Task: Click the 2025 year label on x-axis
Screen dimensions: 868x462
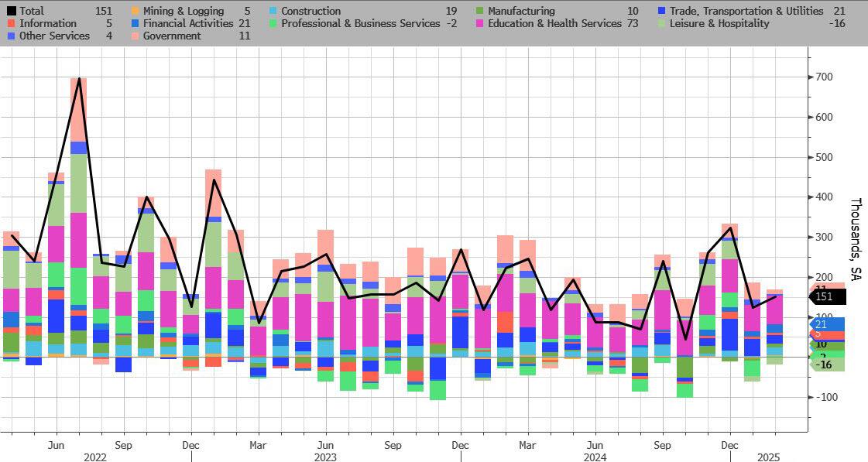Action: [770, 457]
